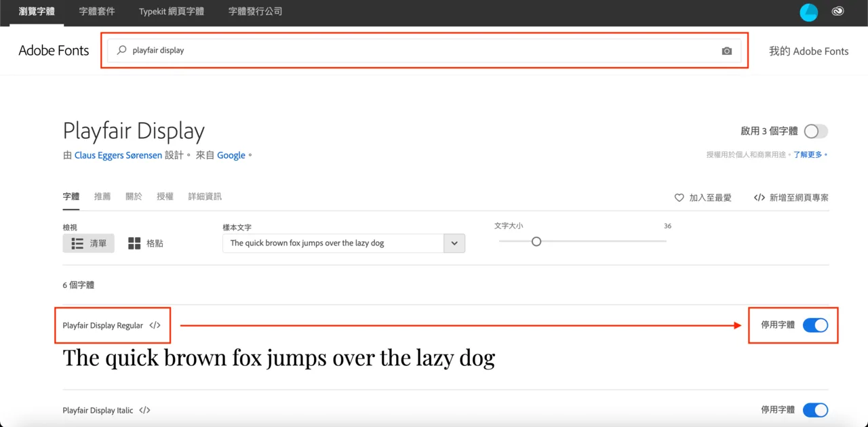Image resolution: width=868 pixels, height=427 pixels.
Task: Click the Adobe Fonts logo
Action: tap(54, 51)
